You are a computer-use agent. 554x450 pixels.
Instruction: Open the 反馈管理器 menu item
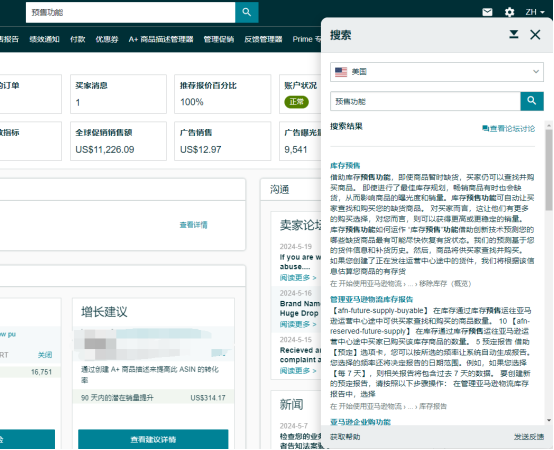pyautogui.click(x=263, y=39)
